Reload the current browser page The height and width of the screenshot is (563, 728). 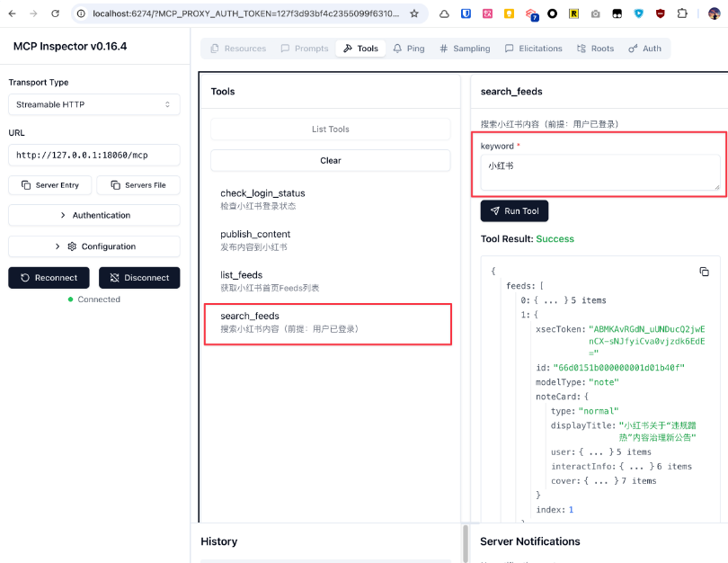pyautogui.click(x=55, y=13)
